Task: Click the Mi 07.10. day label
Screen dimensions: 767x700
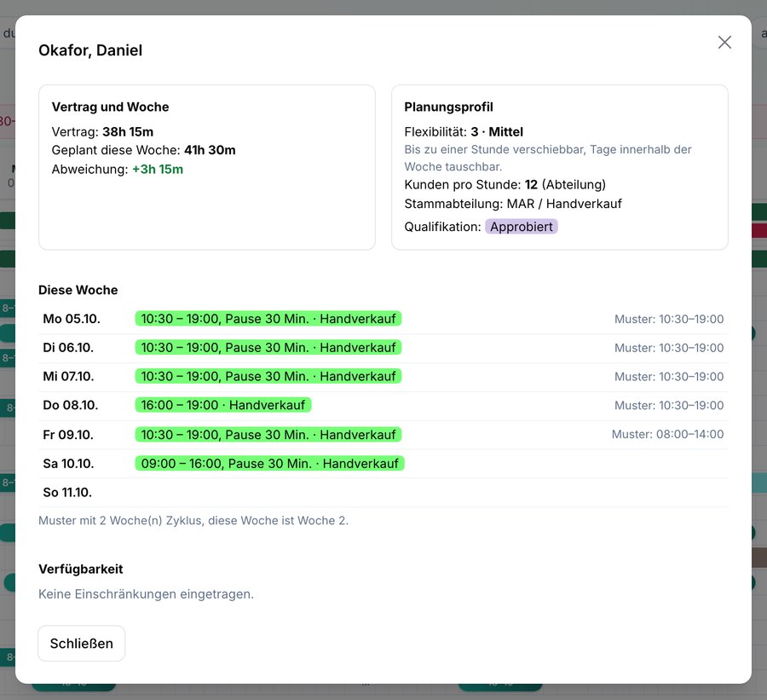Action: point(68,377)
